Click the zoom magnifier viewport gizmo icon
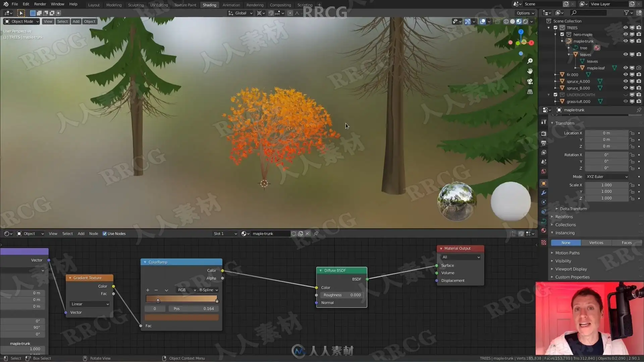Viewport: 644px width, 362px height. pyautogui.click(x=530, y=61)
